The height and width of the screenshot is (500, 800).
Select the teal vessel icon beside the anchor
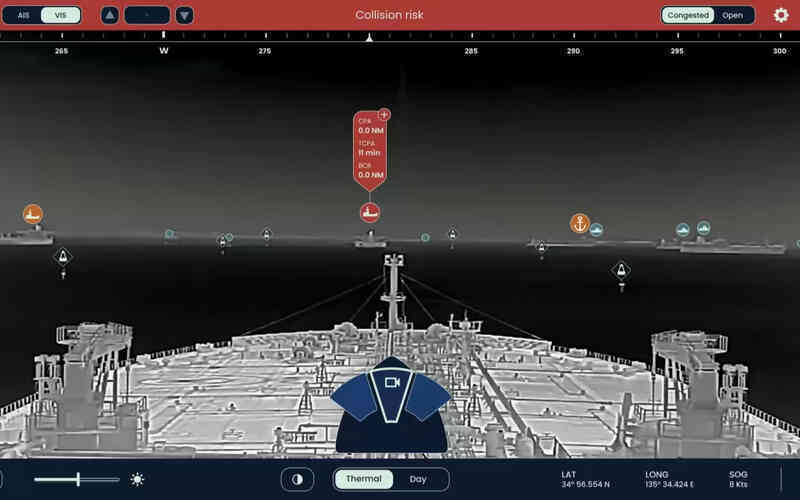[x=596, y=230]
